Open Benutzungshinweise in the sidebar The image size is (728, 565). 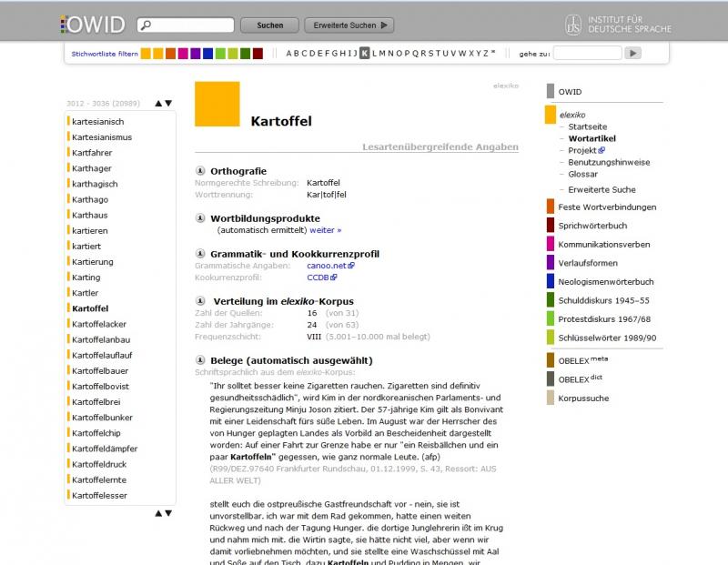pyautogui.click(x=609, y=162)
